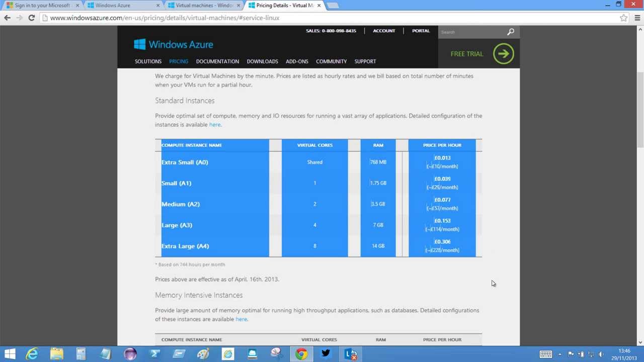Screen dimensions: 644x362
Task: Reload the current page
Action: point(31,18)
